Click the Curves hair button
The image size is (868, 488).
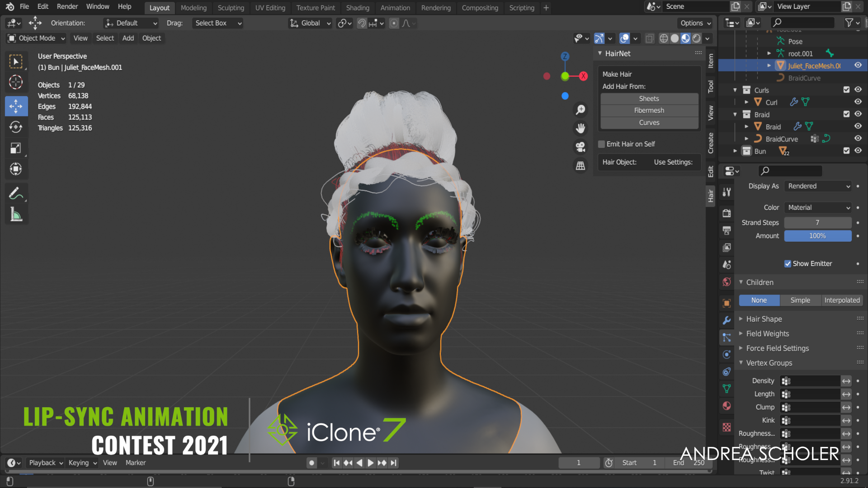click(649, 122)
